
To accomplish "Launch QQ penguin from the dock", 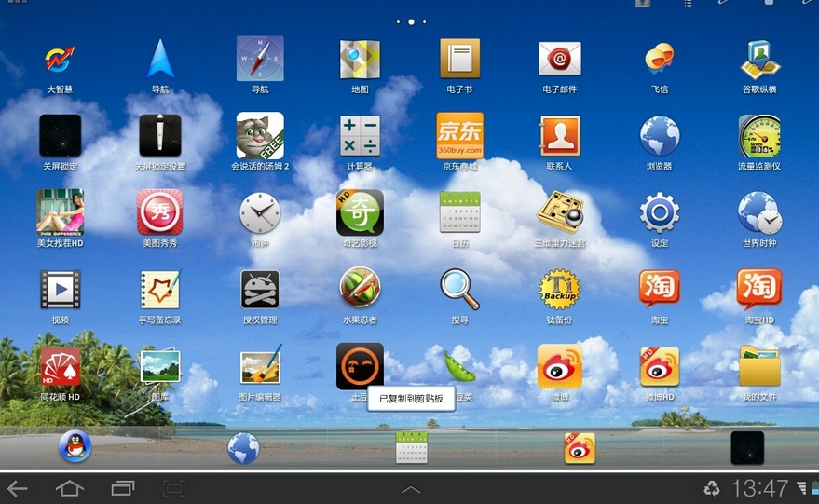I will pyautogui.click(x=75, y=446).
